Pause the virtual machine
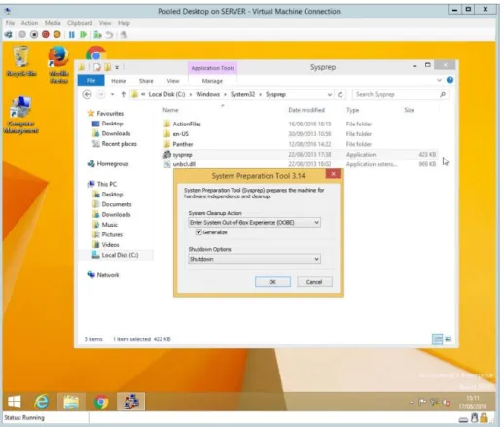Screen dimensions: 504x427 tap(71, 35)
